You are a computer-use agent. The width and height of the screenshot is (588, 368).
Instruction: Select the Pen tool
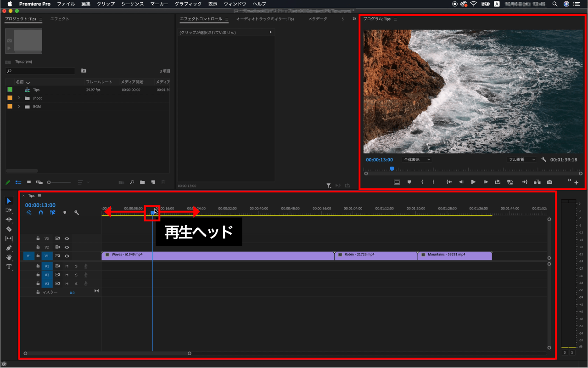[9, 248]
